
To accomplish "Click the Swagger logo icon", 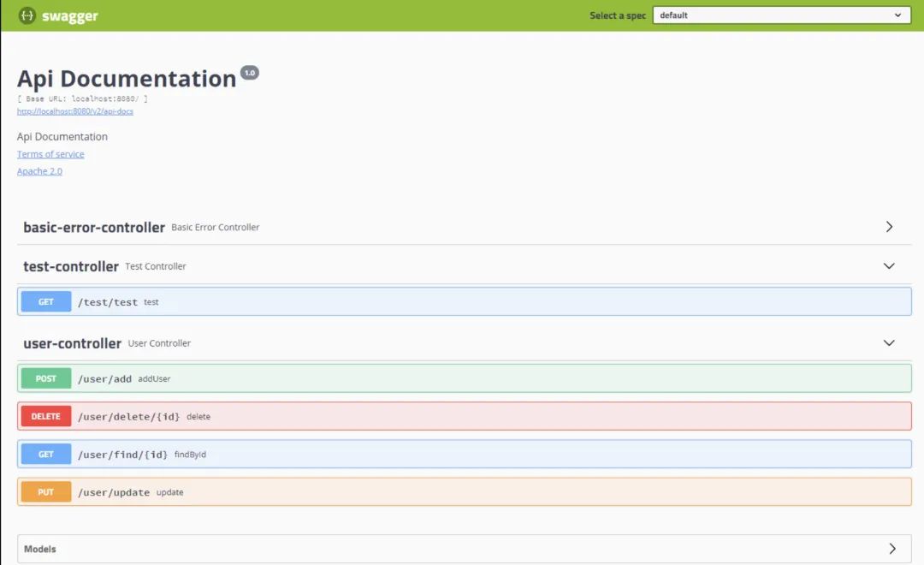I will point(27,15).
